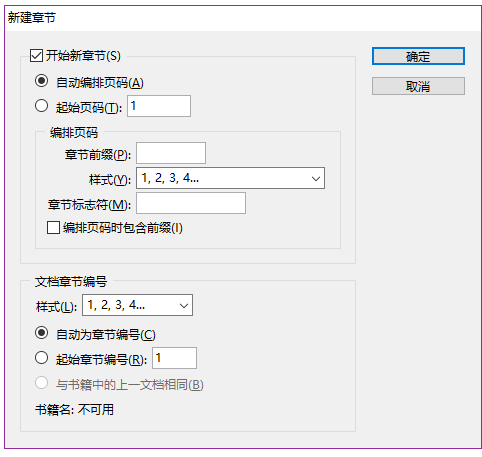Click the 编排页码 group label
The height and width of the screenshot is (457, 482).
(x=74, y=132)
